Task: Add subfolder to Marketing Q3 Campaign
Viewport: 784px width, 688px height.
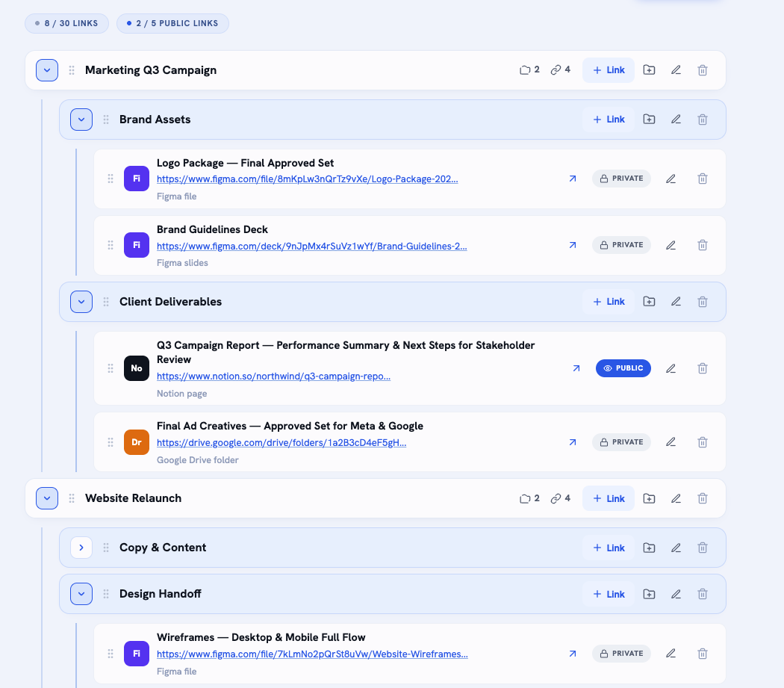Action: click(x=649, y=70)
